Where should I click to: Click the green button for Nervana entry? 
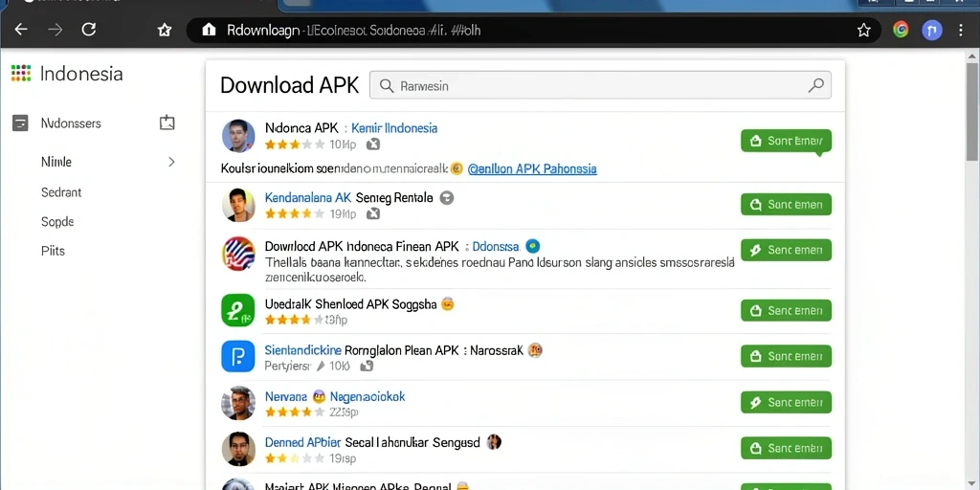[x=786, y=403]
